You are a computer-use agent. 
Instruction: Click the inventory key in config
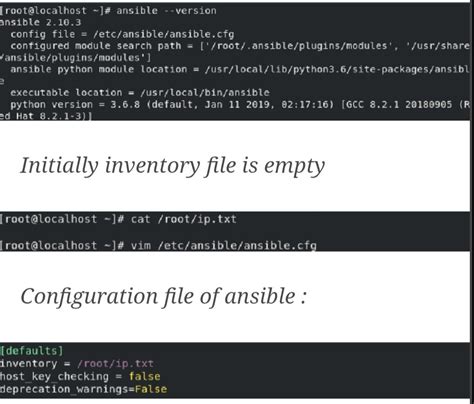coord(29,363)
